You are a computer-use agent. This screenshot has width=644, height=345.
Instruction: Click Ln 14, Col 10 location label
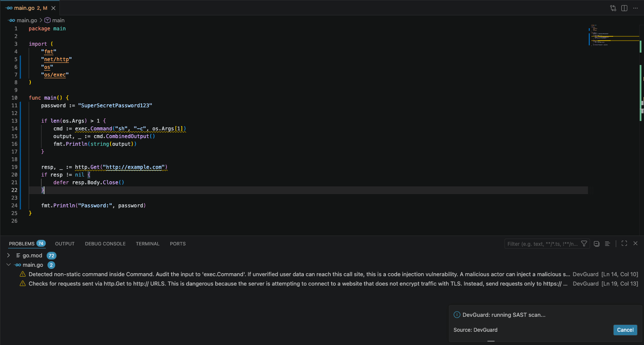[620, 274]
